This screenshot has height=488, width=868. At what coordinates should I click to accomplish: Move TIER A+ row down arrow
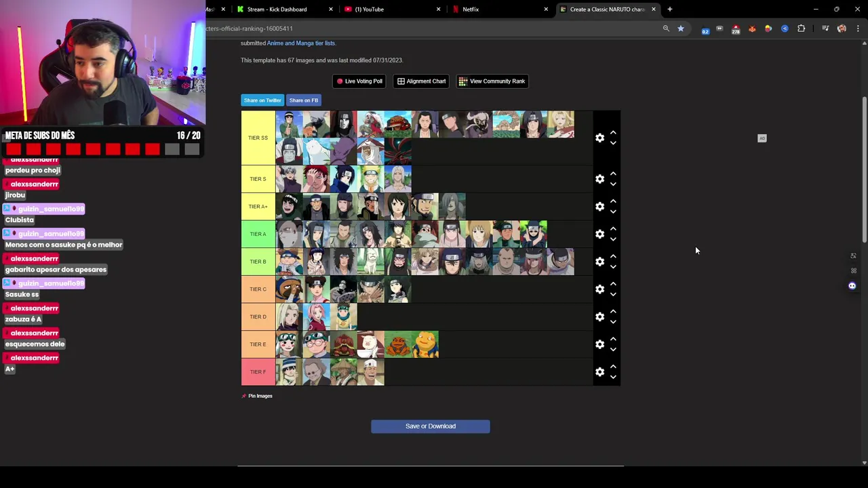point(613,211)
